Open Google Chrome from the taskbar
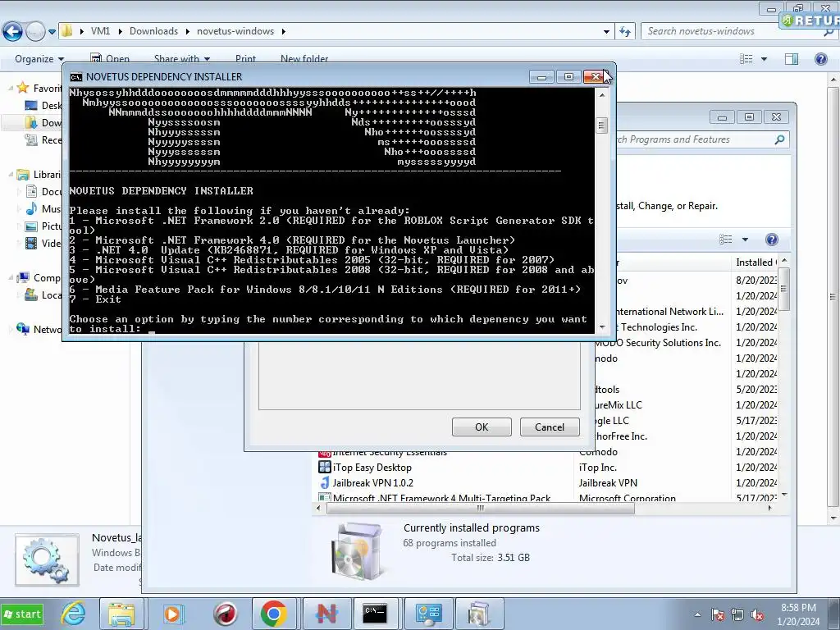Image resolution: width=840 pixels, height=630 pixels. tap(274, 614)
